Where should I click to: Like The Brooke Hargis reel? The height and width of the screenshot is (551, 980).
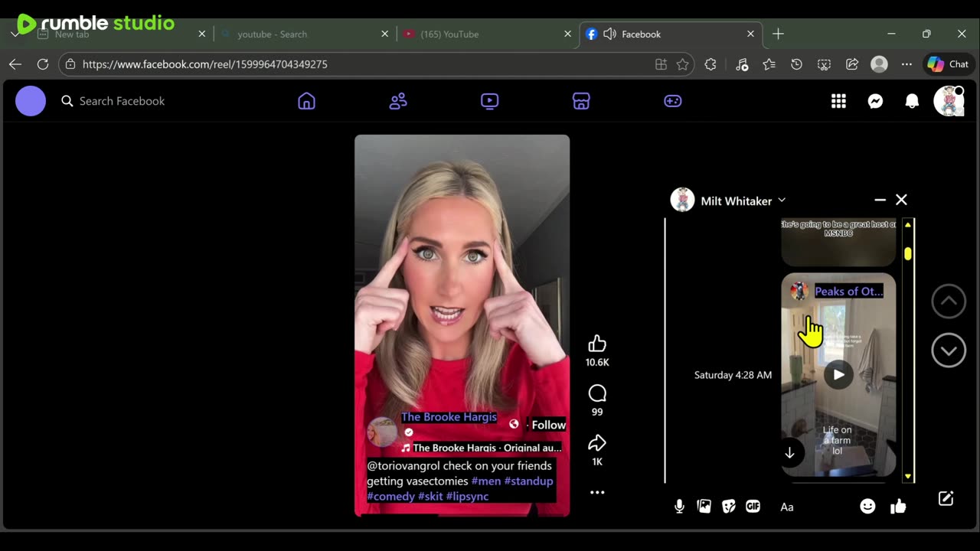[x=597, y=344]
